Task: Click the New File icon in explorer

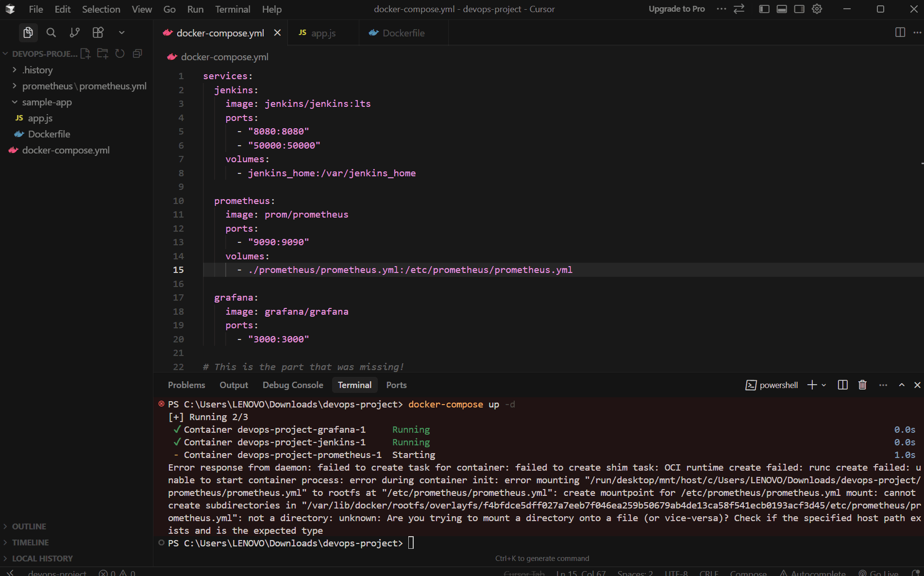Action: (85, 54)
